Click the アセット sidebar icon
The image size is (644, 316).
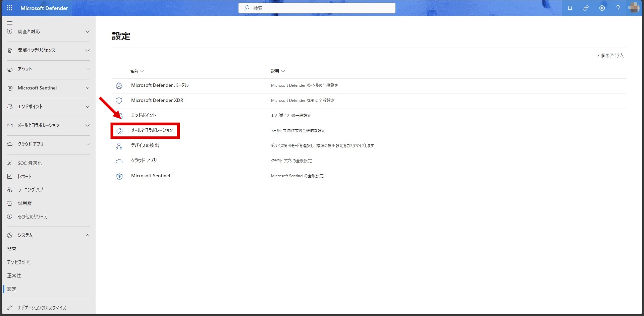10,69
